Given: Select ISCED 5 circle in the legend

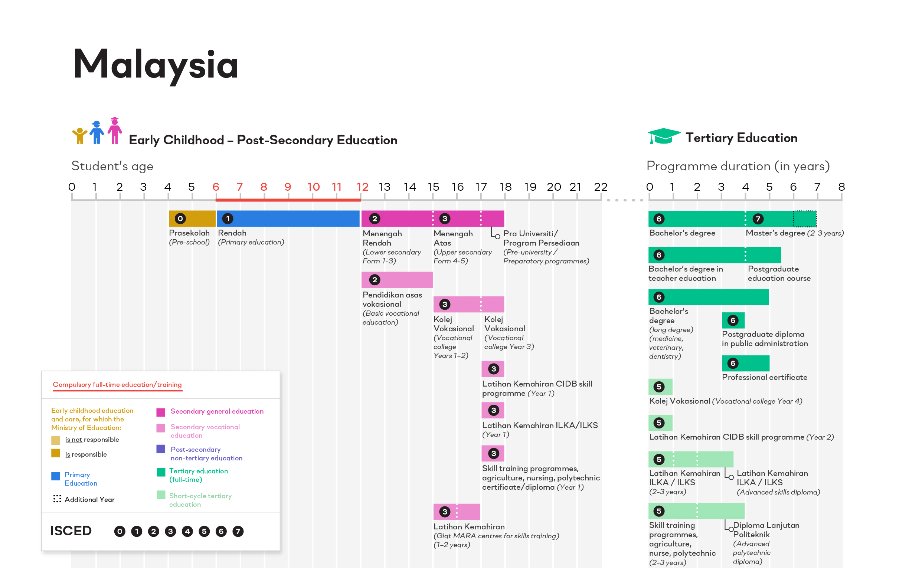Looking at the screenshot, I should tap(205, 531).
